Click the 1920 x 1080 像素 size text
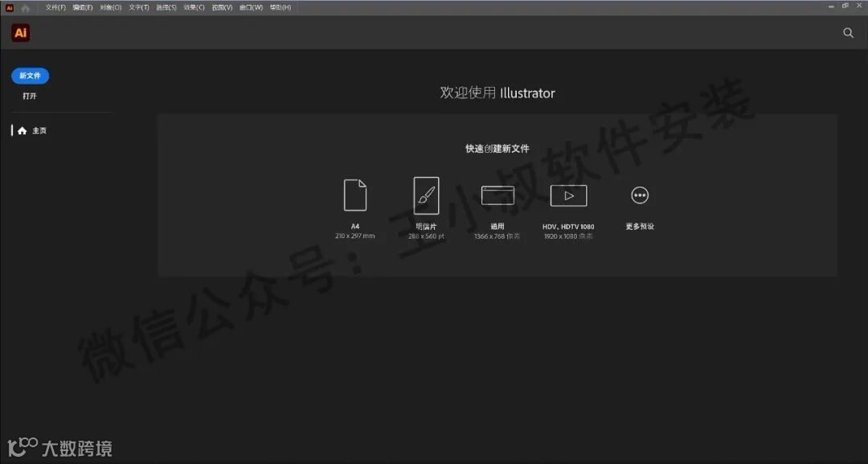 [x=568, y=236]
